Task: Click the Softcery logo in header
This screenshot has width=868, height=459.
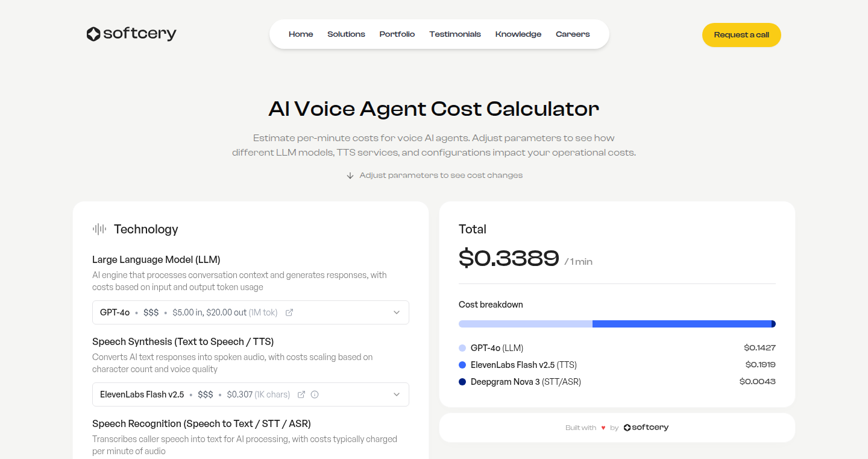Action: (x=131, y=34)
